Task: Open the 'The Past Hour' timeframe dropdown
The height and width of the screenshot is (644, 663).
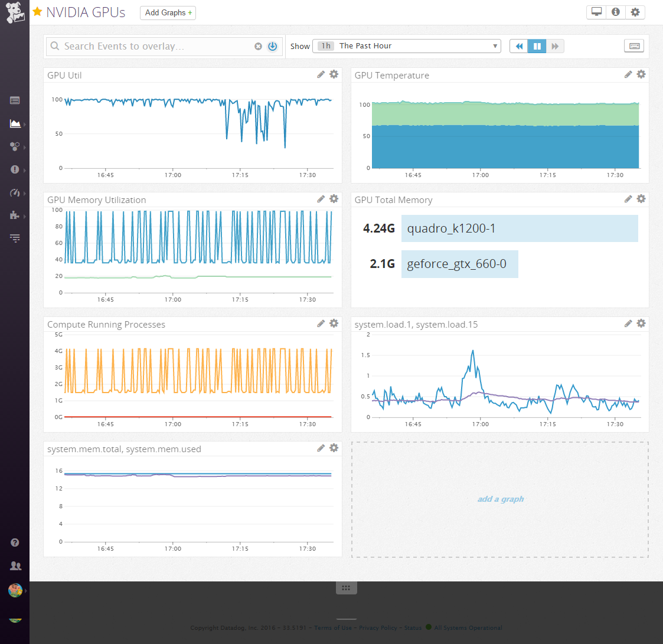Action: (407, 45)
